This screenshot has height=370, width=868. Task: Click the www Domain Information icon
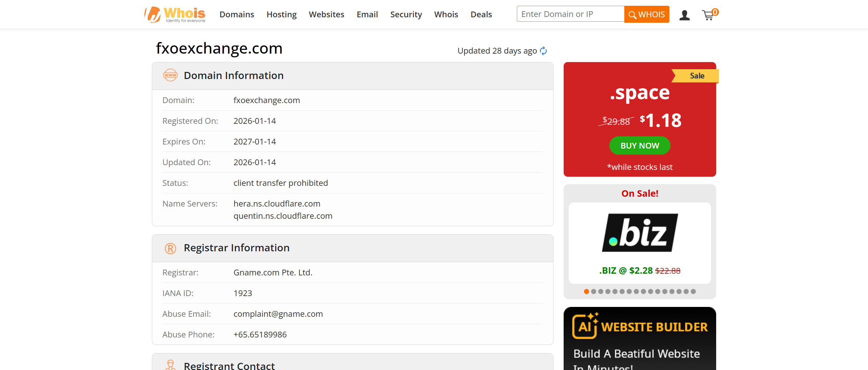pos(170,75)
